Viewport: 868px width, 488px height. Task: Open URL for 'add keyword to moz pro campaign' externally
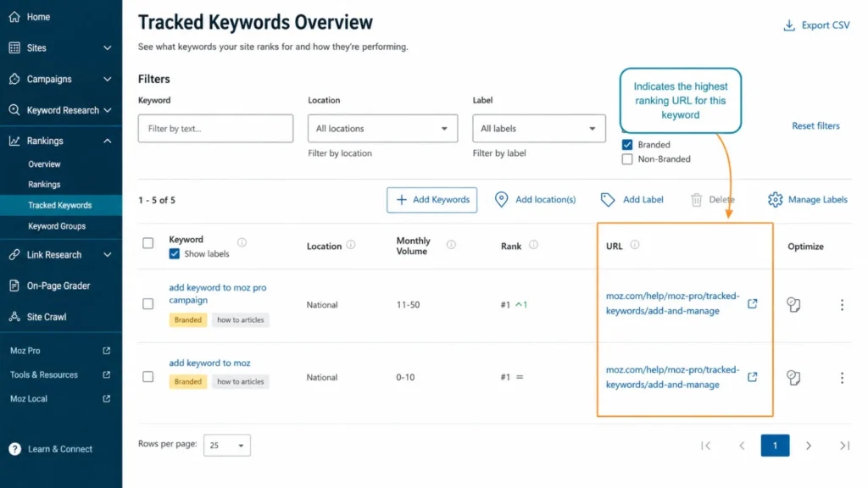click(x=753, y=303)
